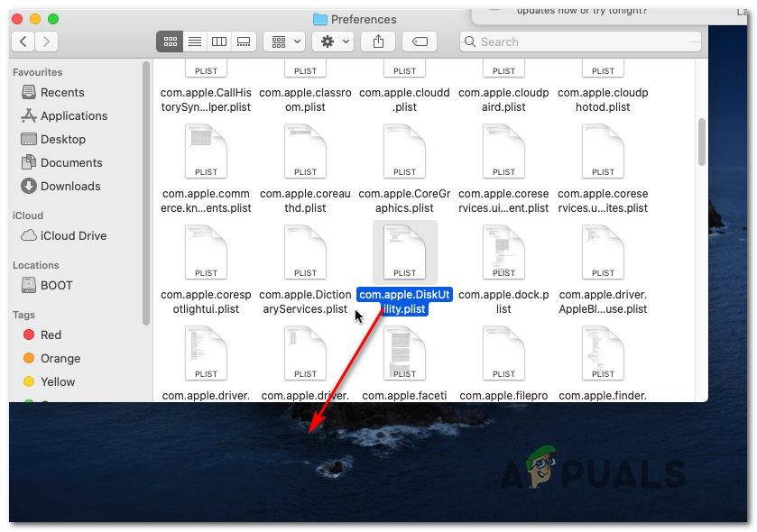Image resolution: width=757 pixels, height=532 pixels.
Task: Click the sidebar vertical scrollbar
Action: click(146, 193)
